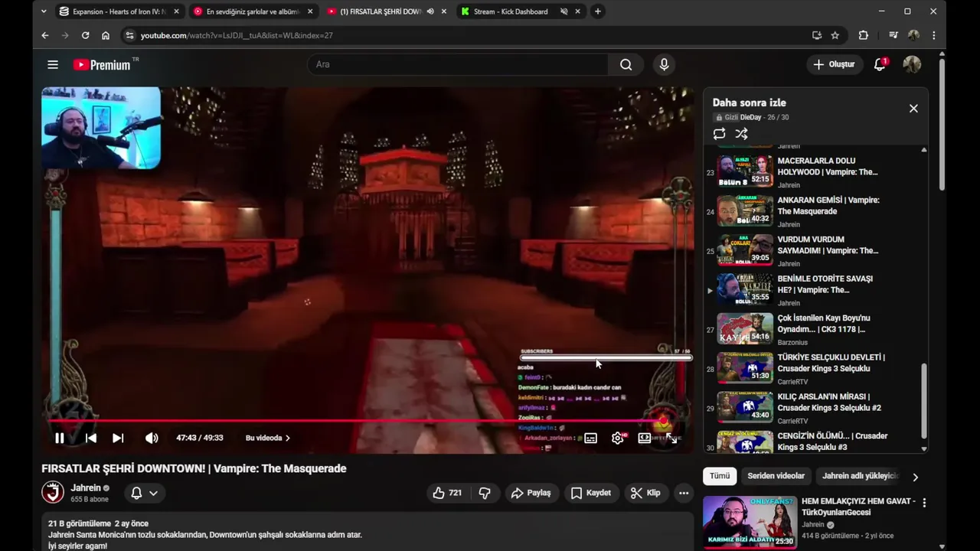This screenshot has width=980, height=551.
Task: Open 'BENİMLE OTORİTE SAVAŞI HE?' playlist item
Action: tap(816, 289)
